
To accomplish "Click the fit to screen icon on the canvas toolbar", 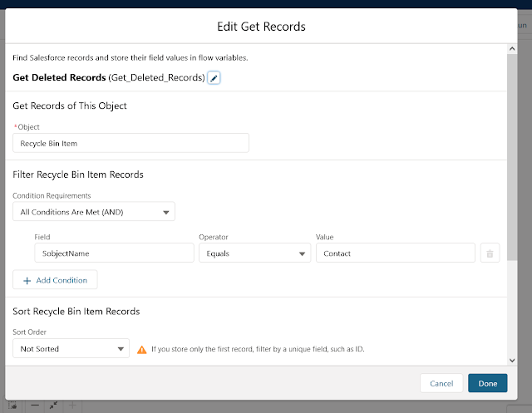I will [x=53, y=406].
